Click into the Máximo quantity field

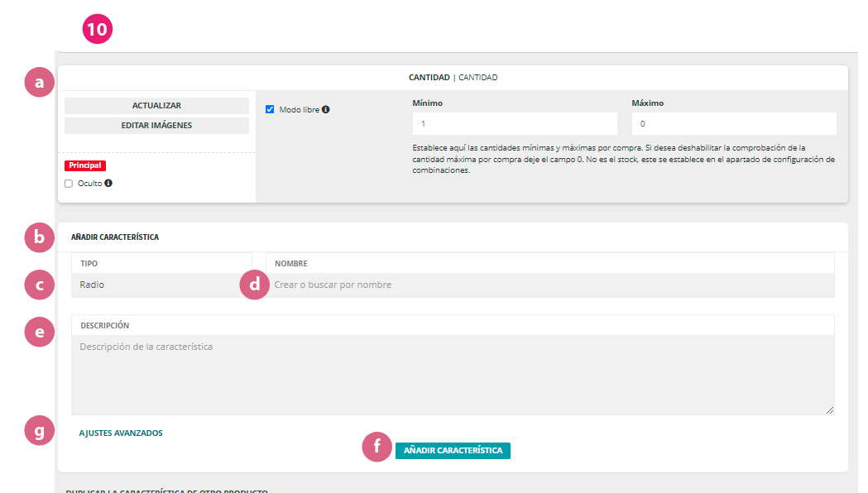click(x=733, y=124)
